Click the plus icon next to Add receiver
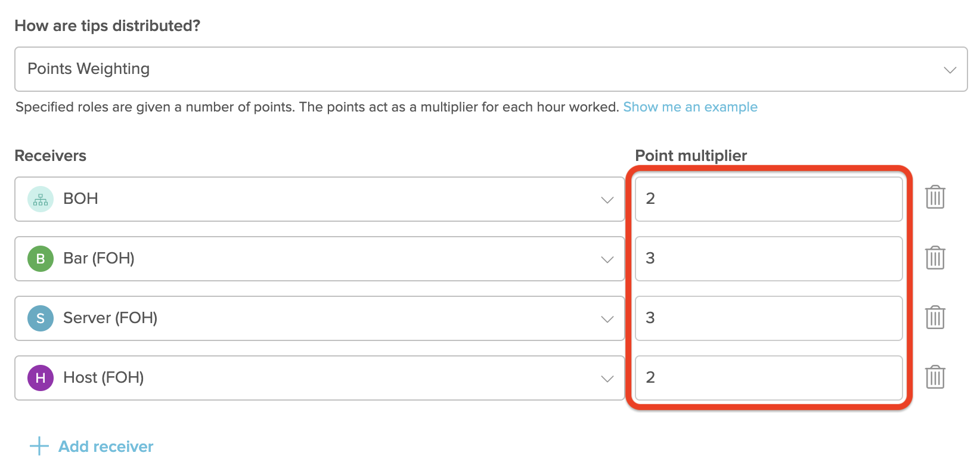Viewport: 980px width, 465px height. (38, 446)
